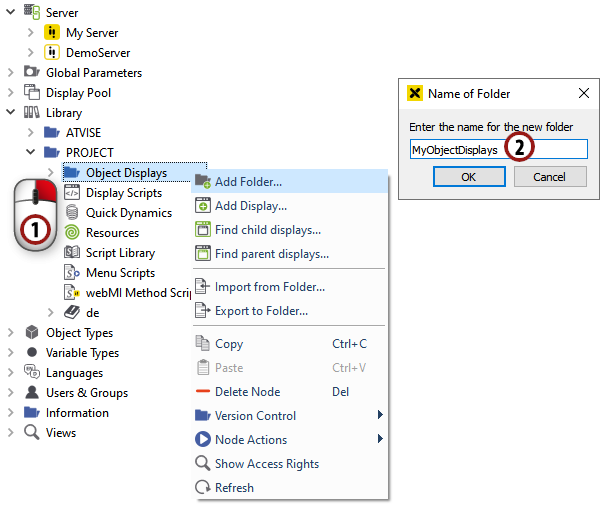Expand the DemoServer node

coord(31,52)
